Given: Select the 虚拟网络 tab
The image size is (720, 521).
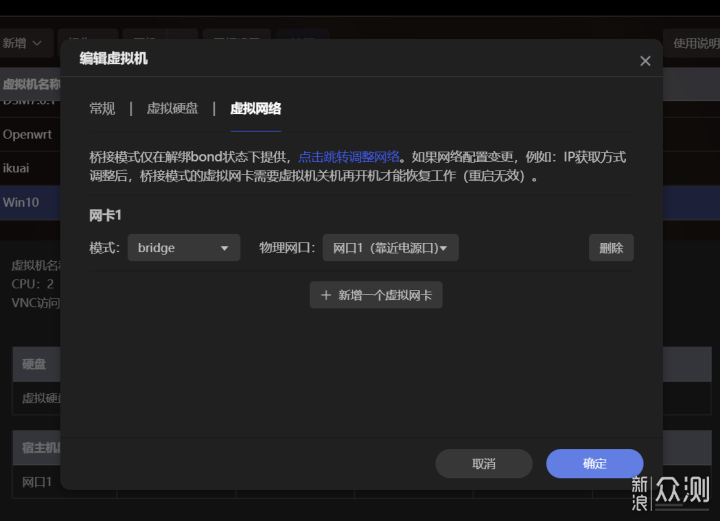Looking at the screenshot, I should [x=255, y=109].
